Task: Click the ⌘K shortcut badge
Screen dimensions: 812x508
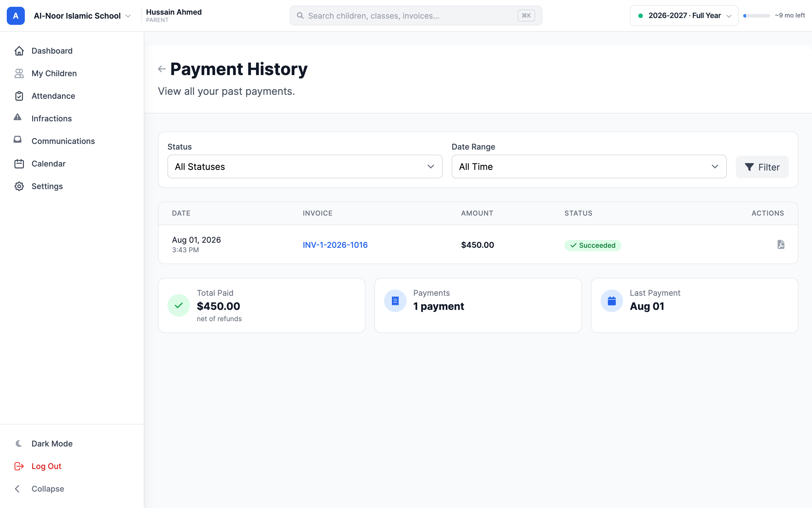Action: pos(526,16)
